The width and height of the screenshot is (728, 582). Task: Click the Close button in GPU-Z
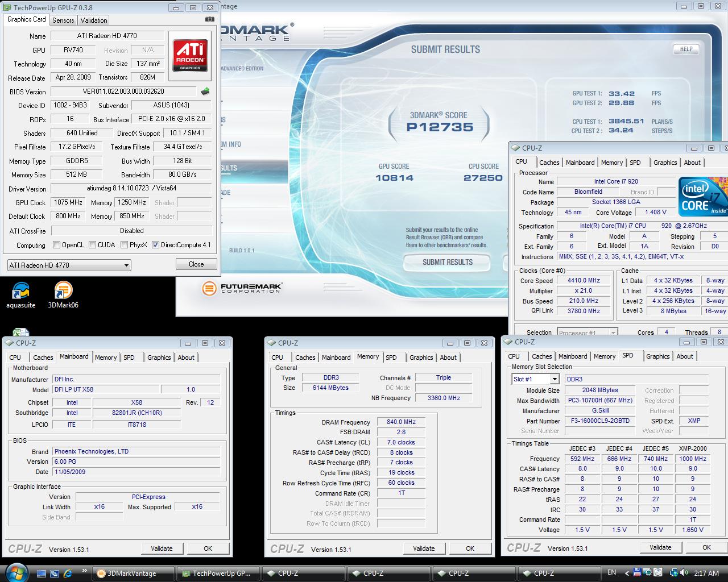pyautogui.click(x=196, y=264)
